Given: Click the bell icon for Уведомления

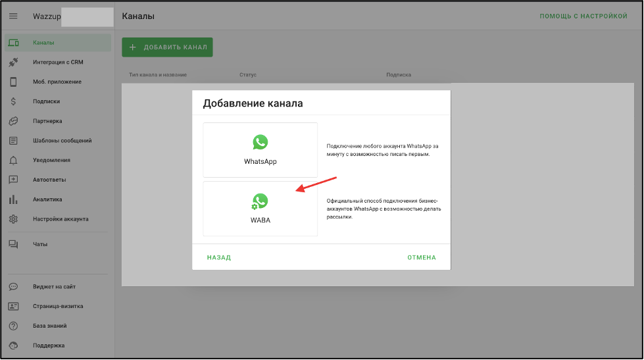Looking at the screenshot, I should (13, 161).
